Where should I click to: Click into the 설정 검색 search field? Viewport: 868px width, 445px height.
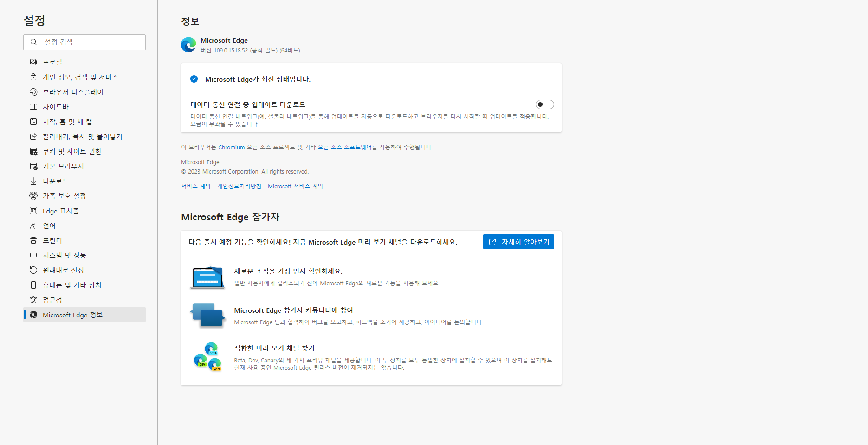pos(84,42)
